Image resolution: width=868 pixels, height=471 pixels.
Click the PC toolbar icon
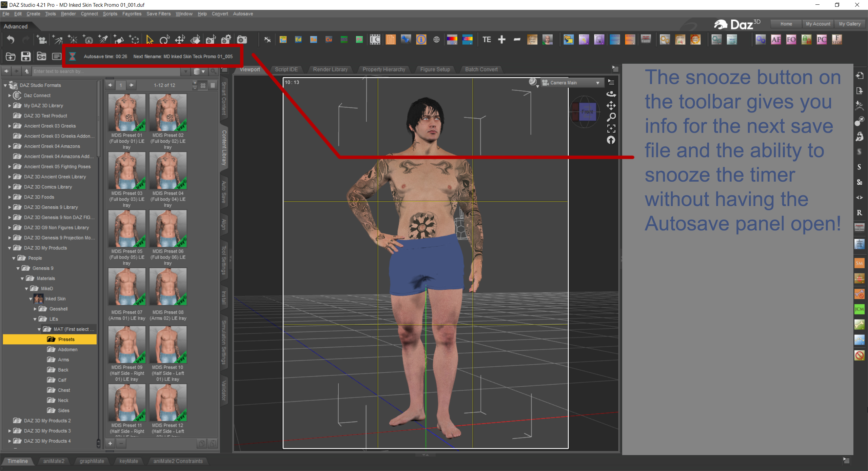coord(822,40)
